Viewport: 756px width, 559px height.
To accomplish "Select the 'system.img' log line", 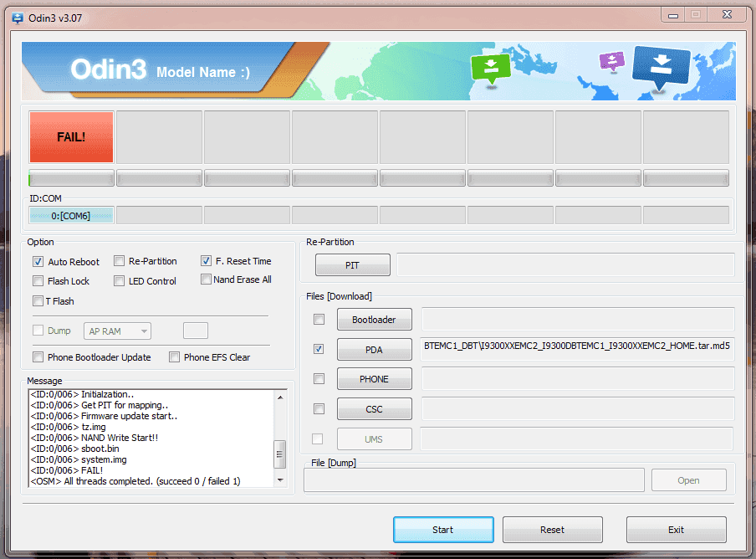I will 79,459.
